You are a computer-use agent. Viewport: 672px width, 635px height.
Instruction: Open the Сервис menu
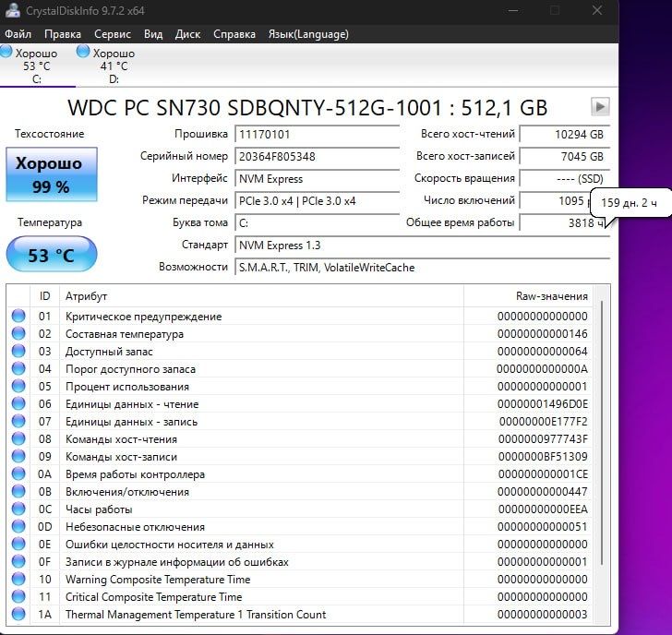(113, 34)
